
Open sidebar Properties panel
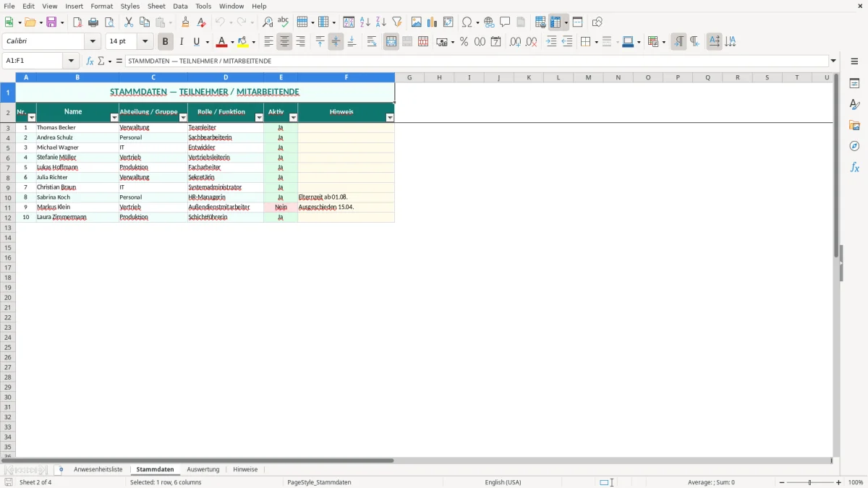click(854, 83)
